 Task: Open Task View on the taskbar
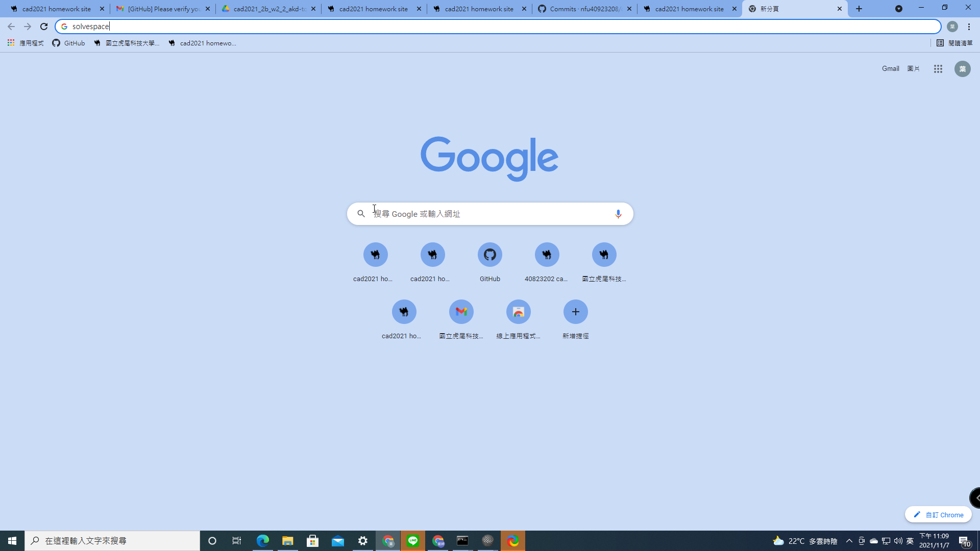tap(237, 541)
